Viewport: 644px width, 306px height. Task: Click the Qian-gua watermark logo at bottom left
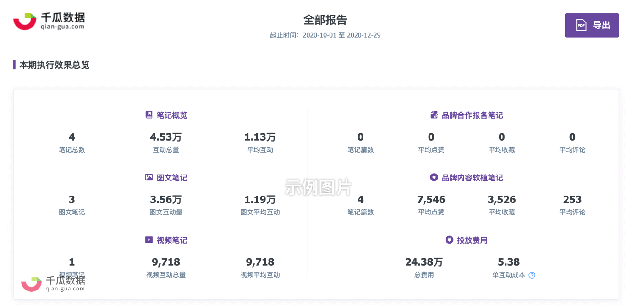53,284
